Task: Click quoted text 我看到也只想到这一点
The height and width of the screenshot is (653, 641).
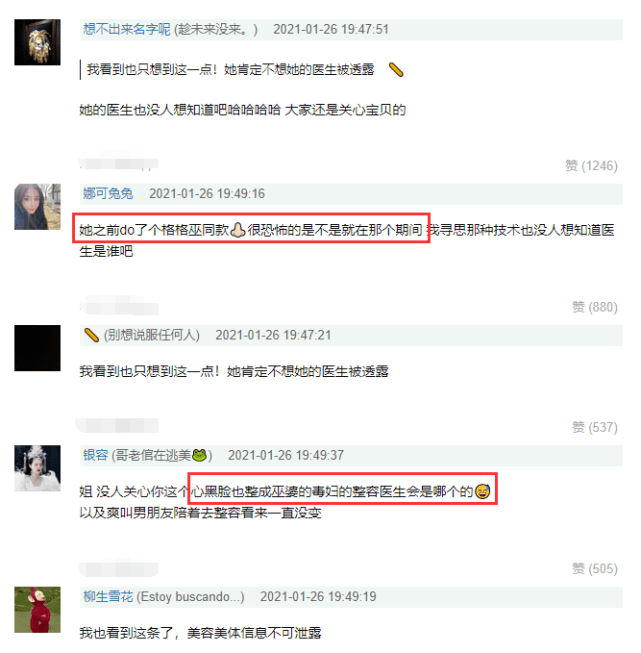Action: (x=152, y=70)
